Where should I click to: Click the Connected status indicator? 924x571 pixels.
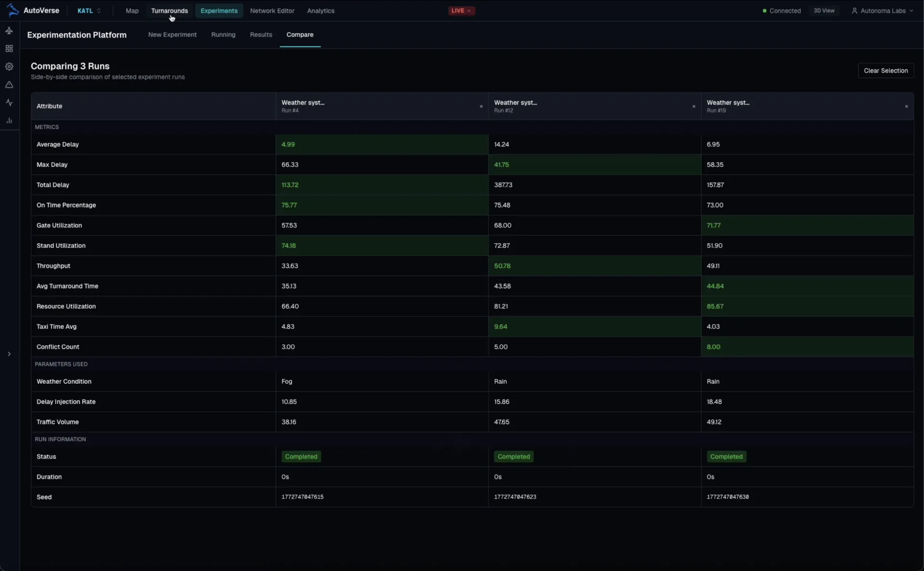coord(781,10)
